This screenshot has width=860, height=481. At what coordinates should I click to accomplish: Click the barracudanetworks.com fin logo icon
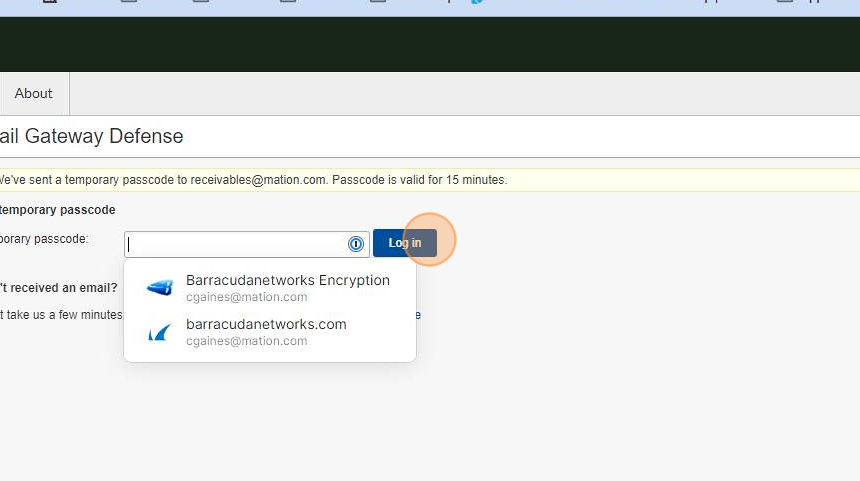[160, 332]
